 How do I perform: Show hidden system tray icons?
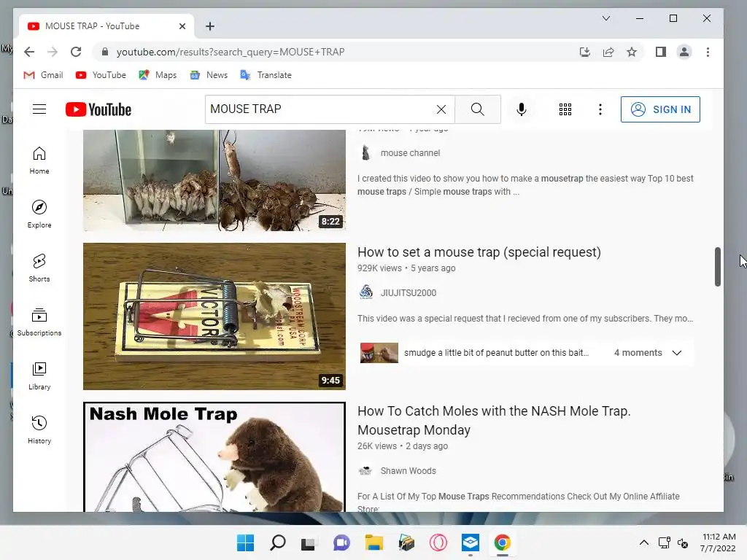point(643,542)
